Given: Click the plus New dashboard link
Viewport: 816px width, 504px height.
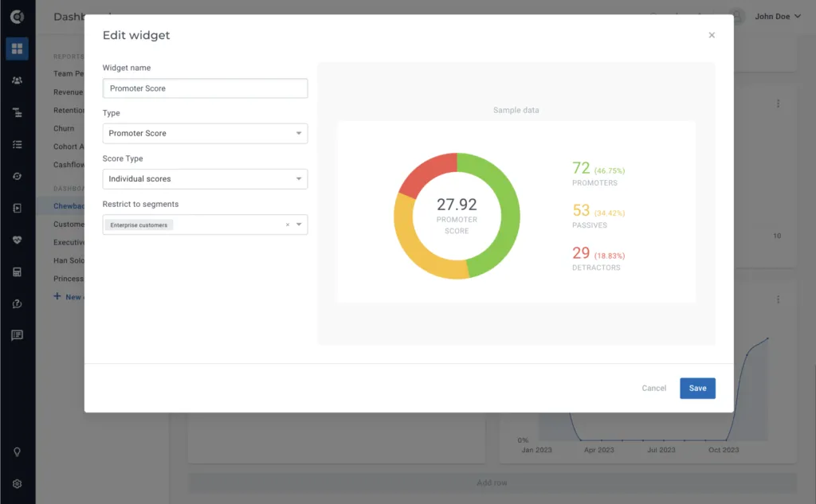Looking at the screenshot, I should click(x=69, y=297).
